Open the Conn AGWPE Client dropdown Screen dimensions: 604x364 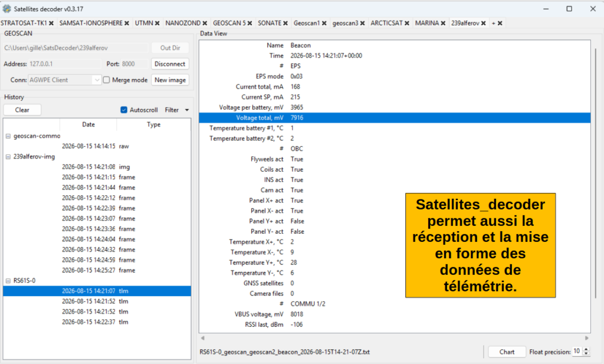pos(65,80)
